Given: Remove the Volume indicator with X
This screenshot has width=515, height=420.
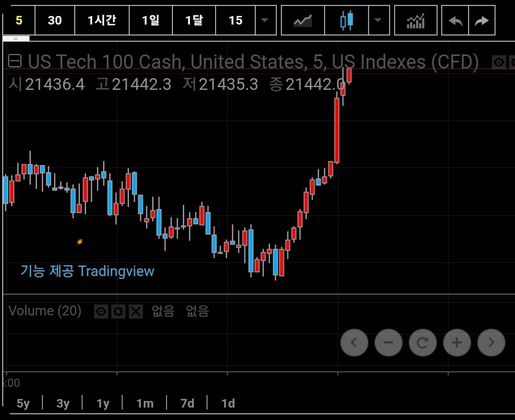Looking at the screenshot, I should pyautogui.click(x=136, y=311).
